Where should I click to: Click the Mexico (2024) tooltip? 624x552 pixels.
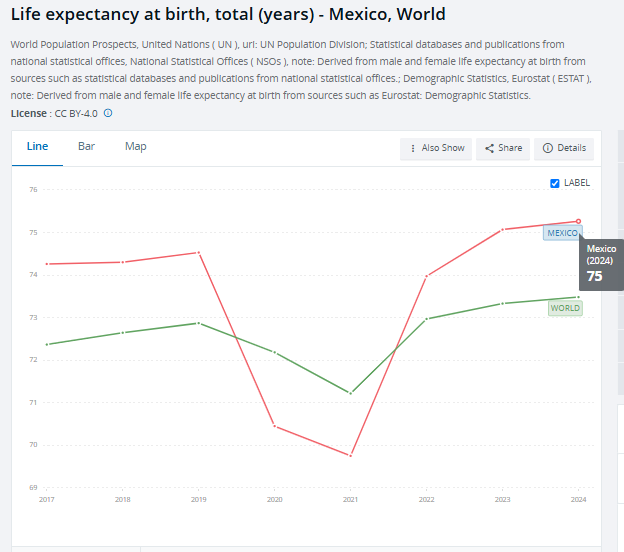pyautogui.click(x=601, y=265)
